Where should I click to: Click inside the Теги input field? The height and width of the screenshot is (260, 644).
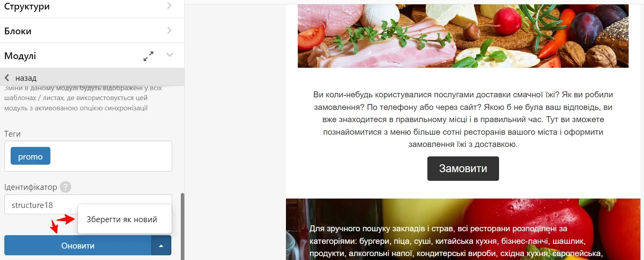coord(110,156)
